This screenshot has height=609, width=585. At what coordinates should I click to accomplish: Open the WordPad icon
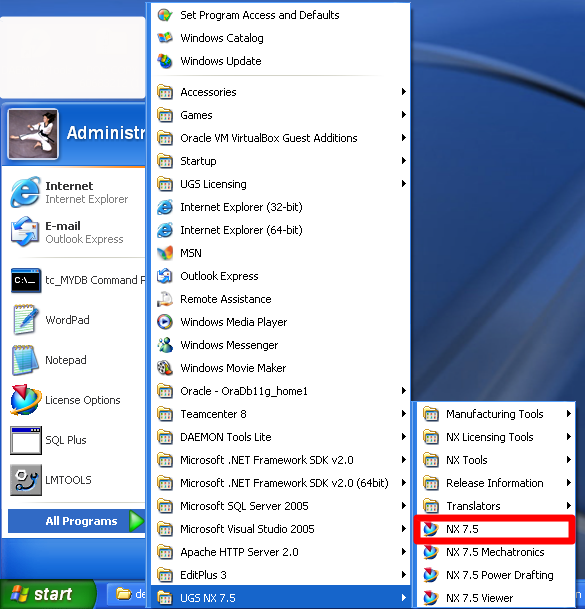pos(26,320)
